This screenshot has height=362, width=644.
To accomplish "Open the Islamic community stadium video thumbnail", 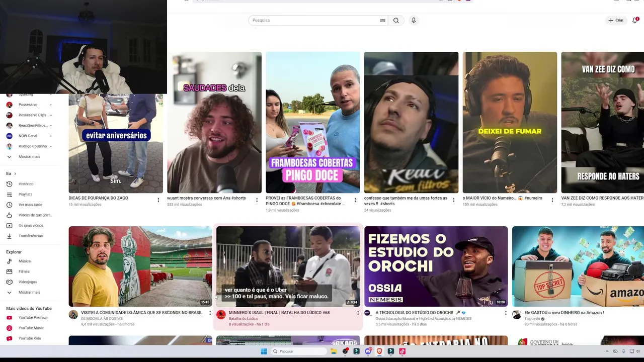I will point(140,266).
